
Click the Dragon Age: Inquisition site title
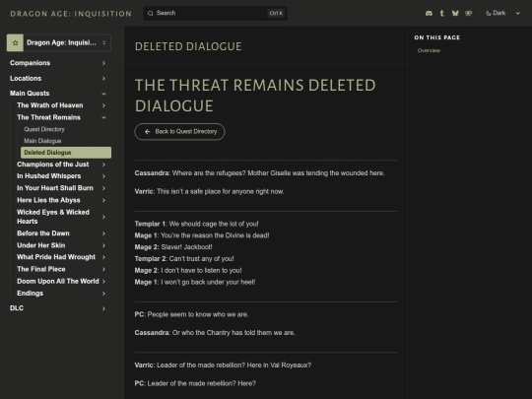pyautogui.click(x=71, y=14)
